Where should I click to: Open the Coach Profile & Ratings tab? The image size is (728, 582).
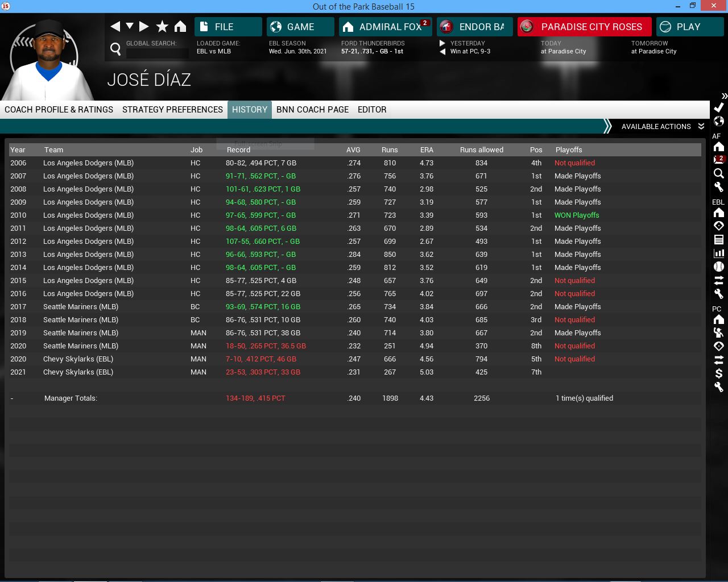pos(59,110)
